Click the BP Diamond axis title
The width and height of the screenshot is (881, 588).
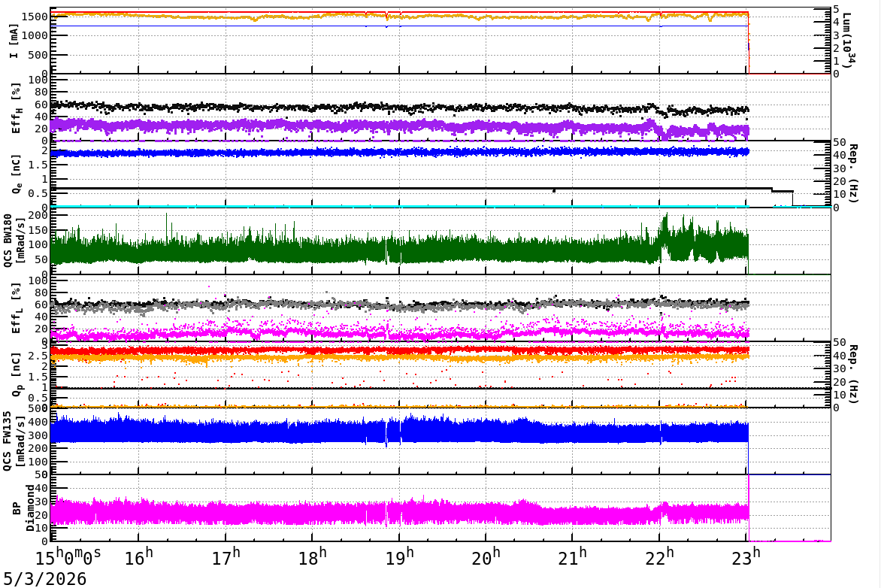[x=23, y=508]
